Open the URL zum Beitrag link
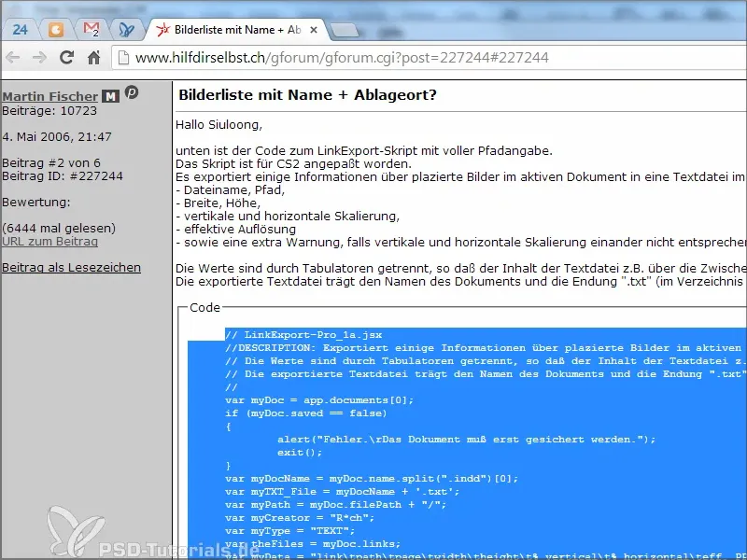 click(50, 242)
